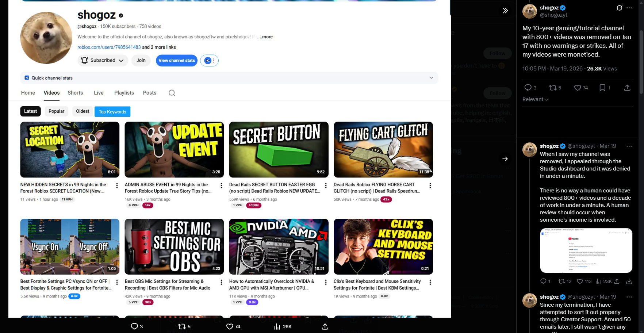Open the FLYING CART GLITCH video thumbnail
The width and height of the screenshot is (644, 333).
(383, 150)
